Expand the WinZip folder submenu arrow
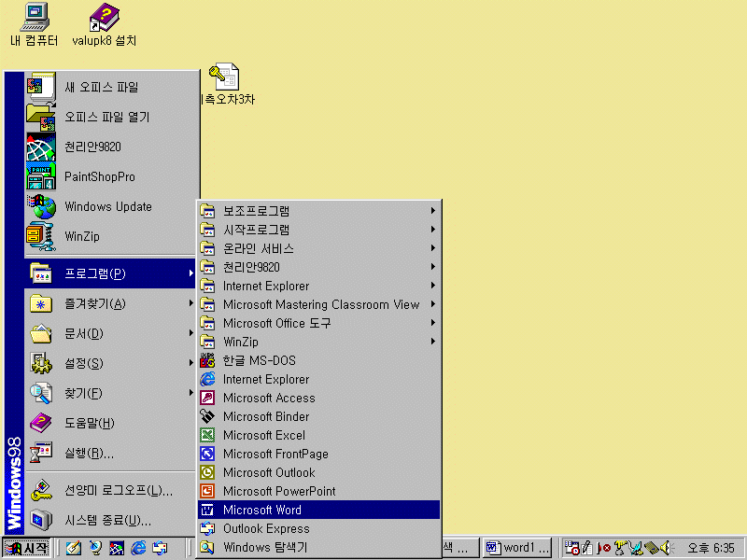The width and height of the screenshot is (747, 560). (432, 342)
